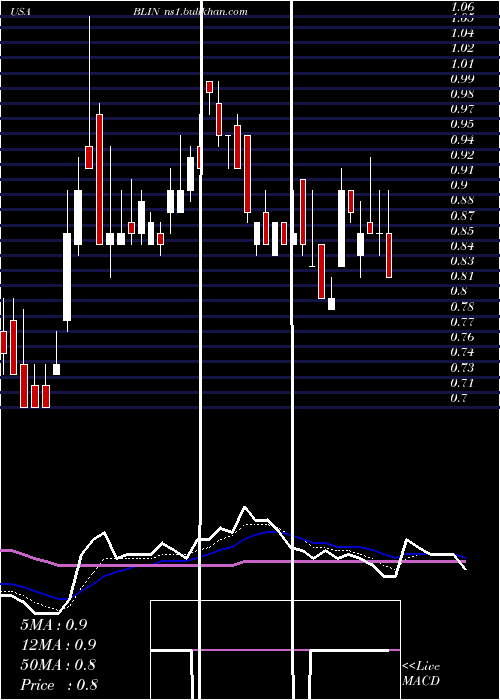
Task: Select the 0.73 price axis label
Action: click(x=462, y=368)
